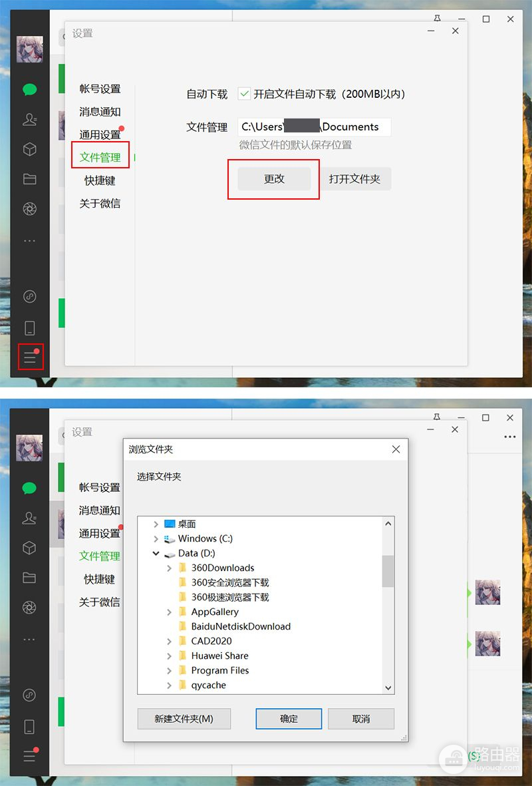Screen dimensions: 532x786
Task: Click pin-on-top icon in lower screenshot title bar
Action: [437, 417]
